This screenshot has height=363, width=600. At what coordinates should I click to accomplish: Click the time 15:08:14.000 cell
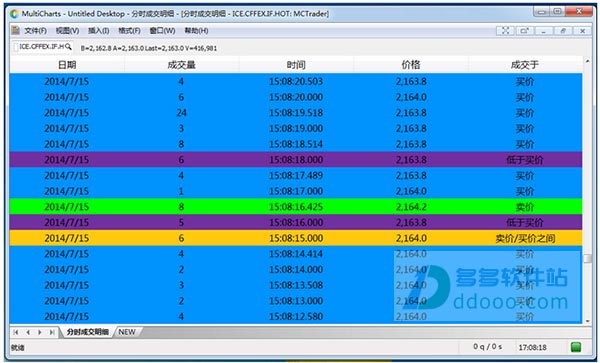296,270
